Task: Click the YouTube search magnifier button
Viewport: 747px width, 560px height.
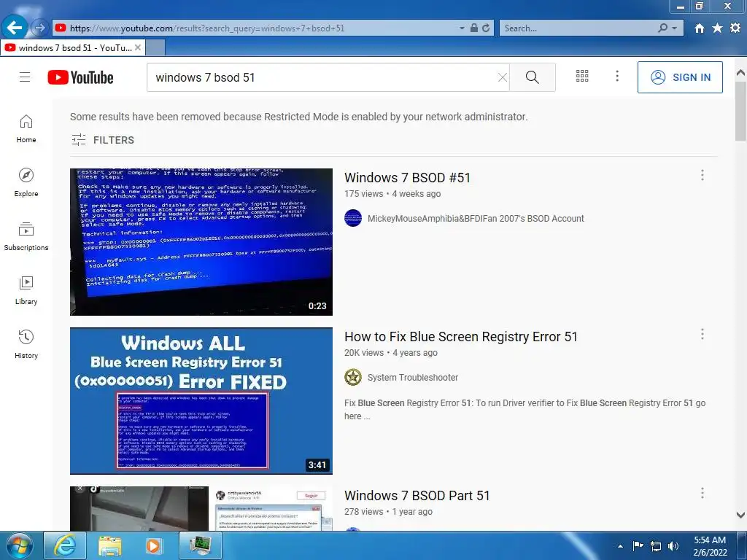Action: click(532, 77)
